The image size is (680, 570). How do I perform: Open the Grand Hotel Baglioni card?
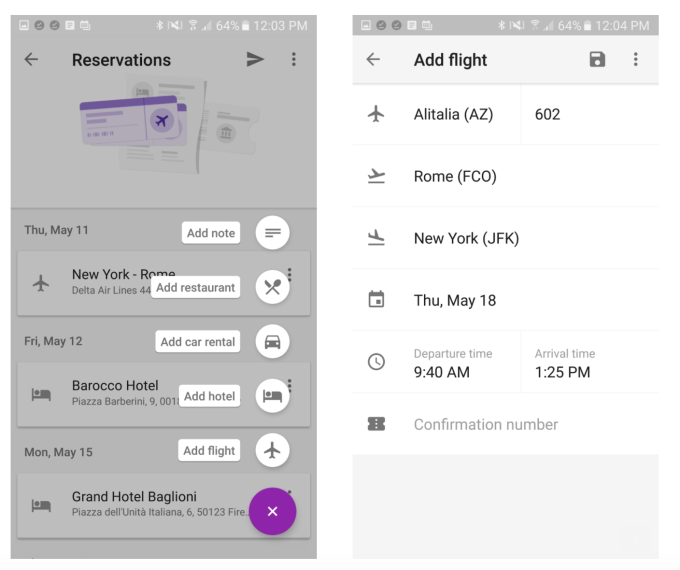[163, 505]
